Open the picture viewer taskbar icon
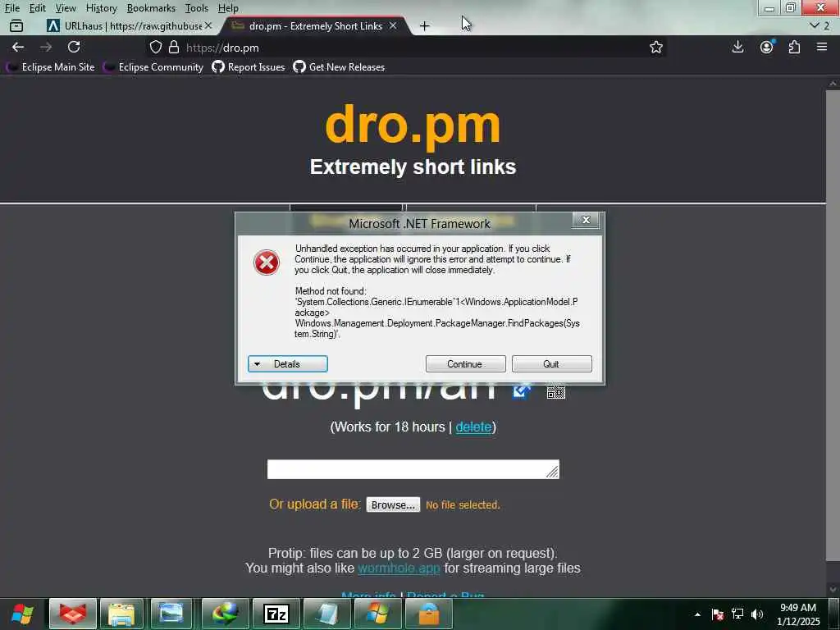This screenshot has height=630, width=840. (171, 614)
